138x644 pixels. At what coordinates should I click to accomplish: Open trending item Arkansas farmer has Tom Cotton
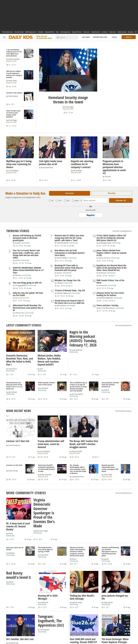(110, 294)
